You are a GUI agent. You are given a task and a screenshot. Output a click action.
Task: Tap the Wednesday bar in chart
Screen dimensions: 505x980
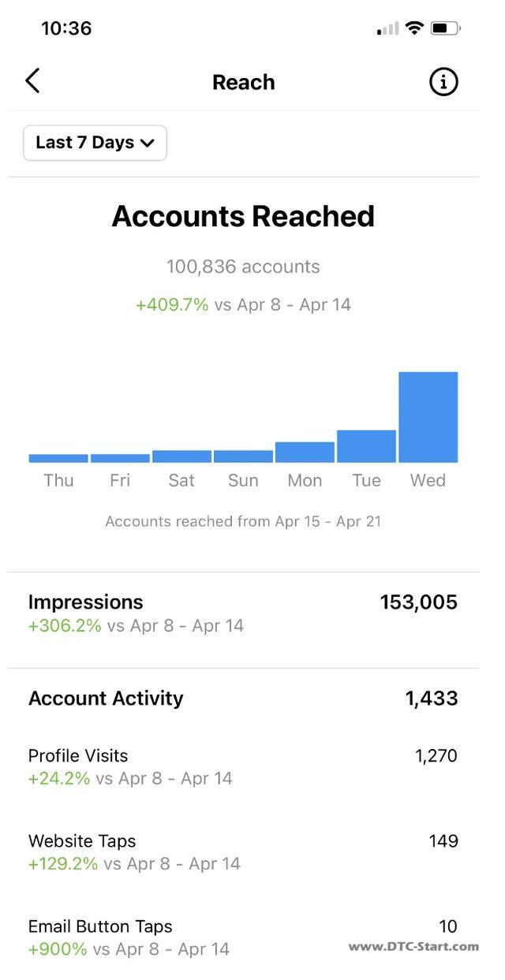pos(428,417)
